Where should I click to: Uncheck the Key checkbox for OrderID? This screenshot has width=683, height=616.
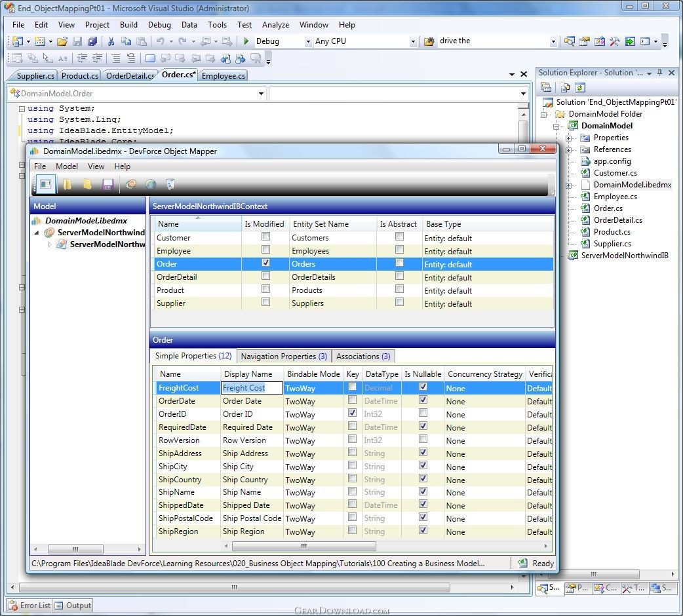(x=353, y=413)
